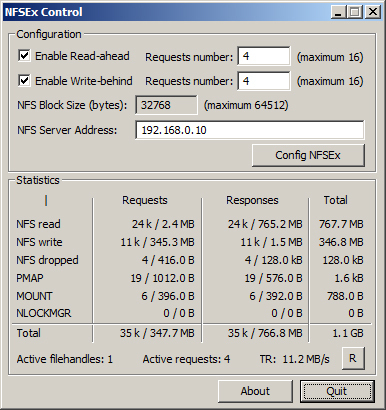Click the Config NFSEx button

(308, 155)
